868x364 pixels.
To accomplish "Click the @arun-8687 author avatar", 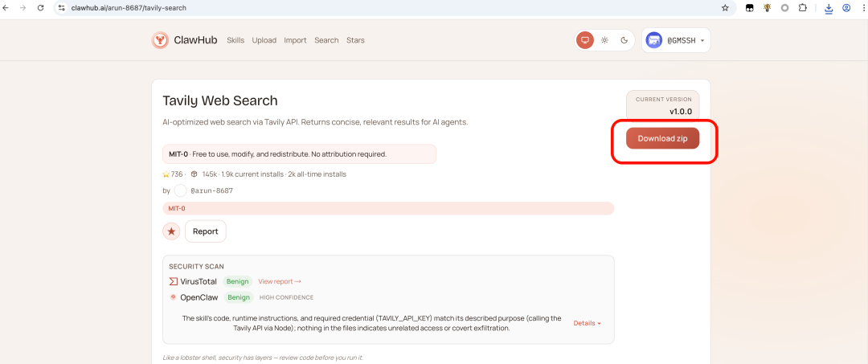I will (x=181, y=190).
